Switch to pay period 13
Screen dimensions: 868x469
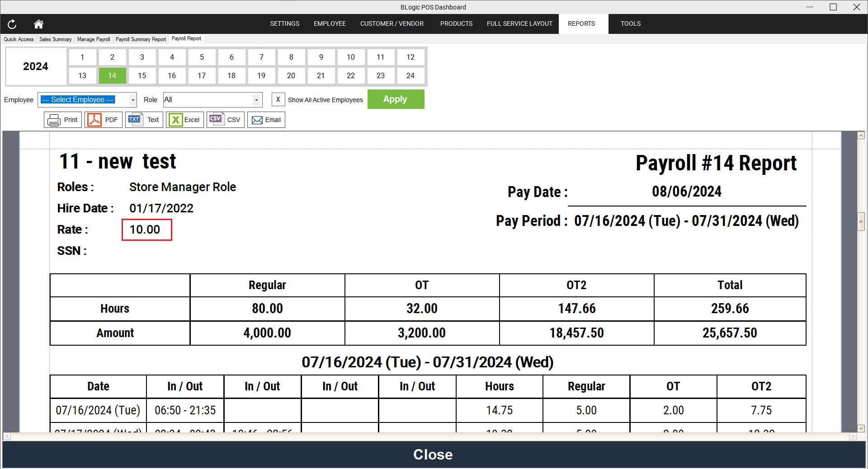(x=82, y=75)
